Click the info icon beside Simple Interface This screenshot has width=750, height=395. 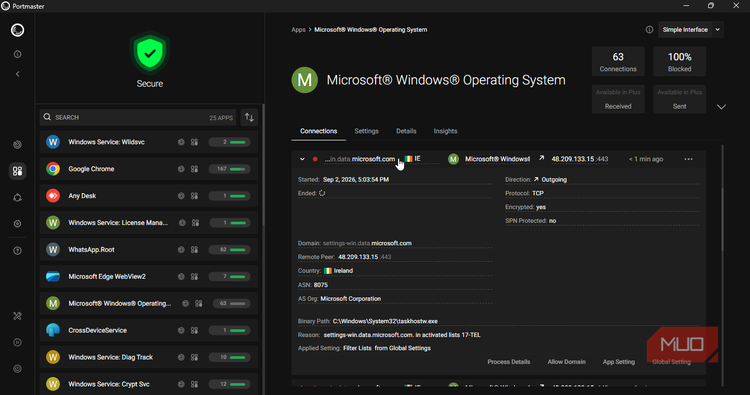[x=649, y=30]
